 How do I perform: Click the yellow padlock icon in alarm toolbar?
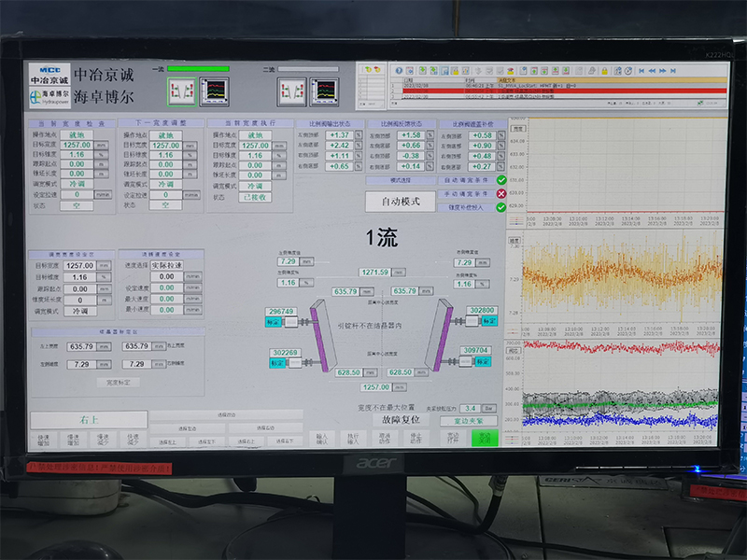tap(604, 71)
